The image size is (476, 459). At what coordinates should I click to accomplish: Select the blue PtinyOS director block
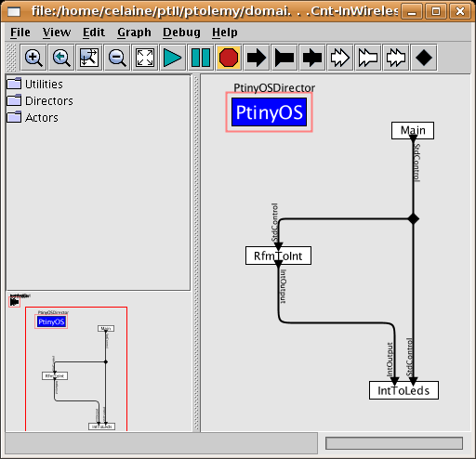pyautogui.click(x=269, y=112)
